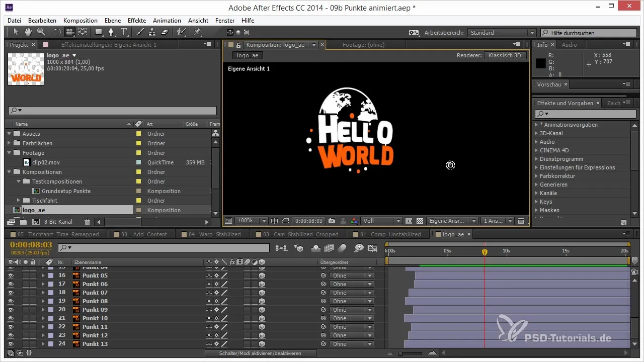Image resolution: width=644 pixels, height=362 pixels.
Task: Select the Rotation tool
Action: (57, 32)
